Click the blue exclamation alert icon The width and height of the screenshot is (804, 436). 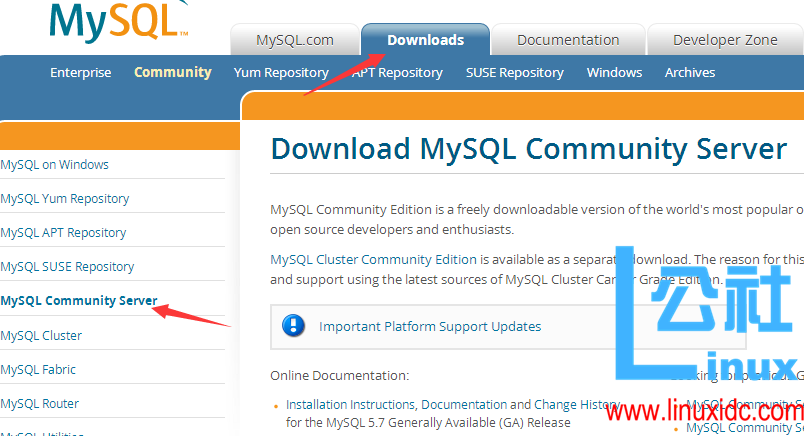[x=294, y=326]
